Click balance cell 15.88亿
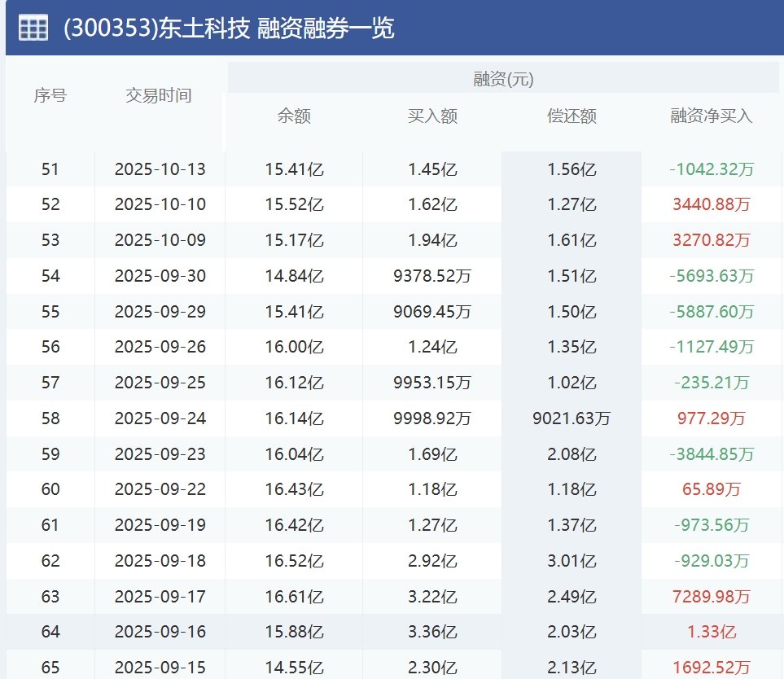This screenshot has height=679, width=784. pos(294,632)
